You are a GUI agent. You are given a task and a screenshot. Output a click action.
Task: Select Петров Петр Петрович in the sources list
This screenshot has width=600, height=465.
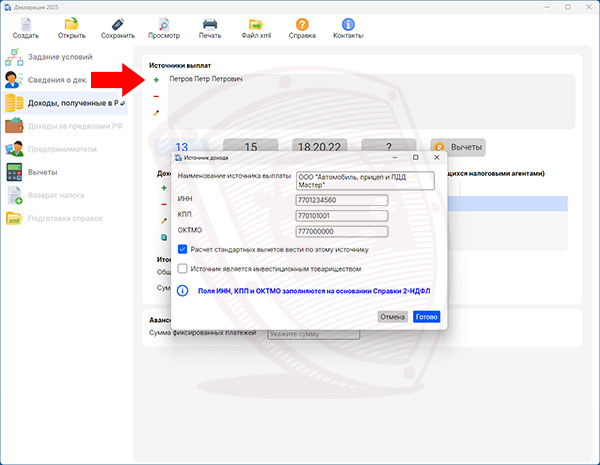pos(206,78)
